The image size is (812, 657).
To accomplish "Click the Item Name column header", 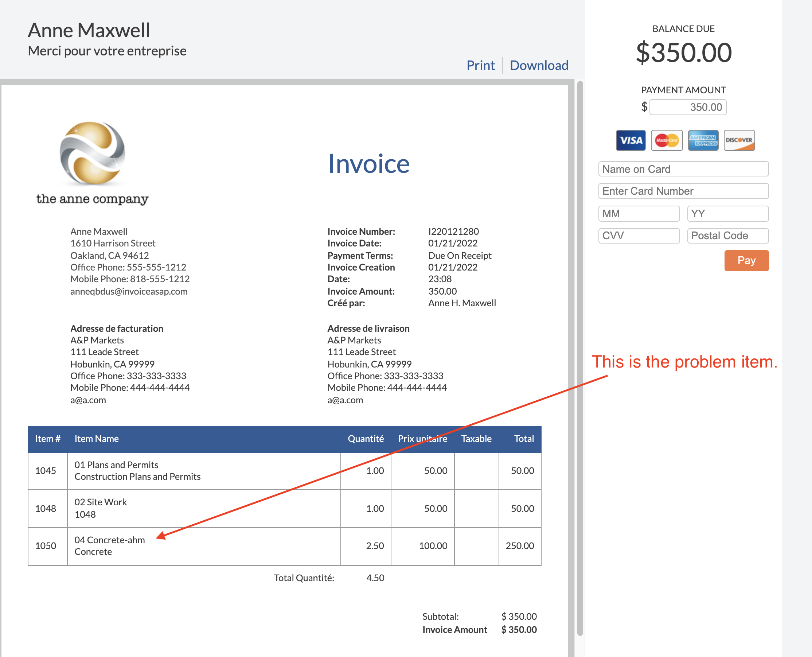I will click(97, 439).
